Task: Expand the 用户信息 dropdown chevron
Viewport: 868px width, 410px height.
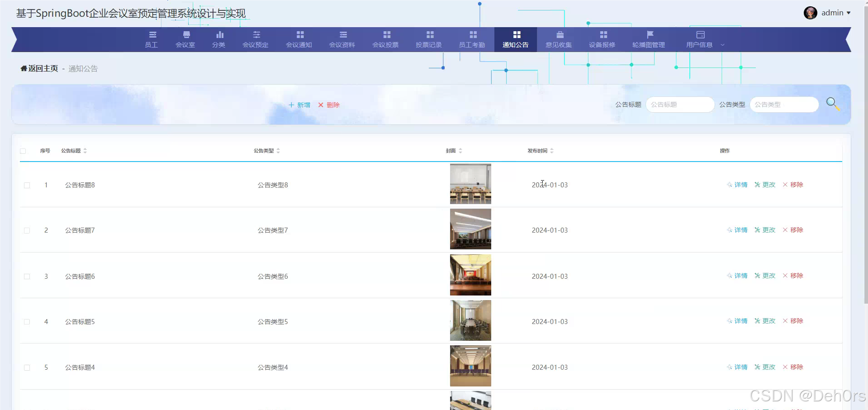Action: 722,45
